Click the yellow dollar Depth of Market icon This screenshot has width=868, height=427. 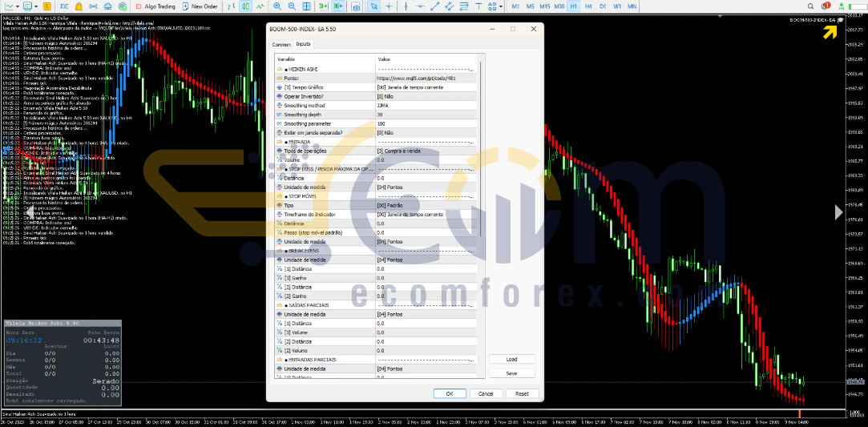click(47, 6)
